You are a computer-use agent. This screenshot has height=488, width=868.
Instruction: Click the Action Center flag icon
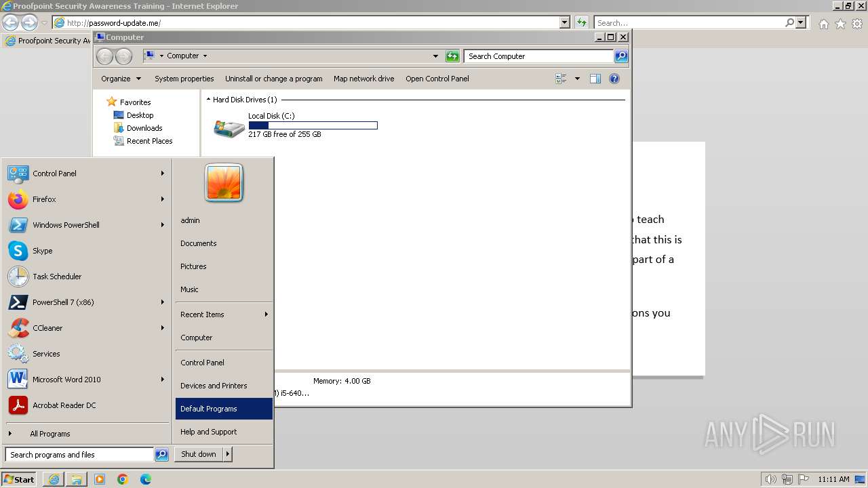pyautogui.click(x=804, y=479)
